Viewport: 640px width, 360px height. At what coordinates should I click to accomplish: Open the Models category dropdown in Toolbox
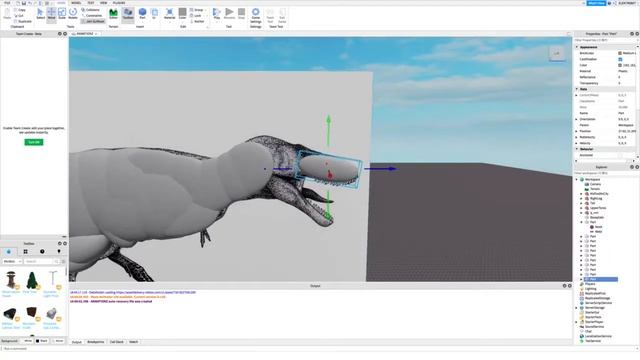point(12,261)
